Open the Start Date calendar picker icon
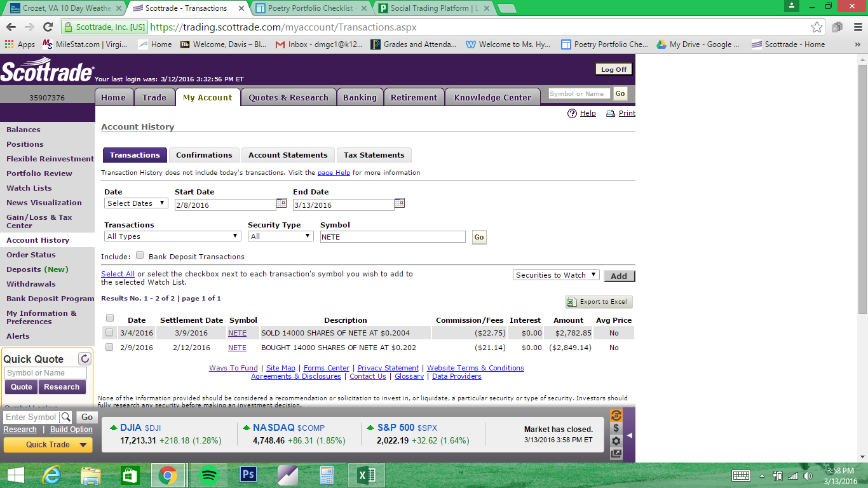Screen dimensions: 868x488 click(281, 203)
